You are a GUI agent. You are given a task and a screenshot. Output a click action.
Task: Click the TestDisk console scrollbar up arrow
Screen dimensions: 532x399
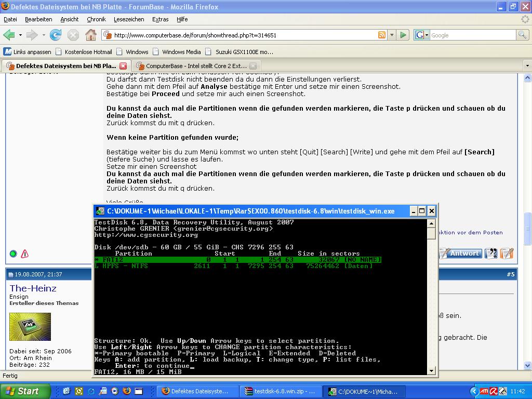tap(431, 223)
